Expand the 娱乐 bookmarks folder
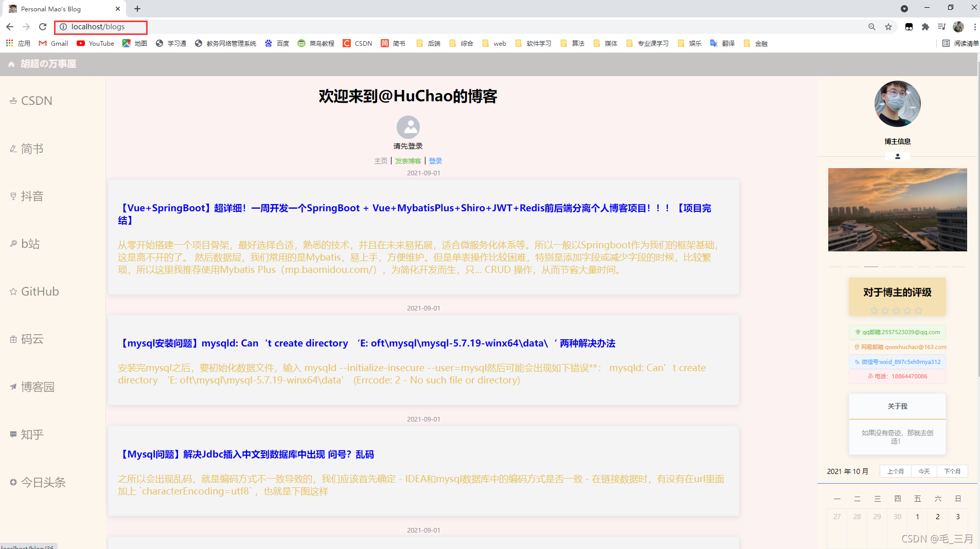The width and height of the screenshot is (980, 549). pos(689,43)
